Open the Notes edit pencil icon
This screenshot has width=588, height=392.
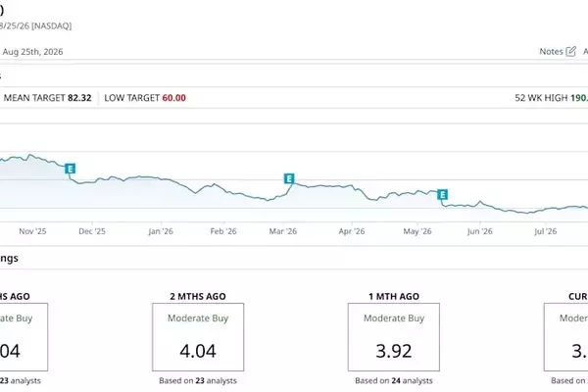570,51
